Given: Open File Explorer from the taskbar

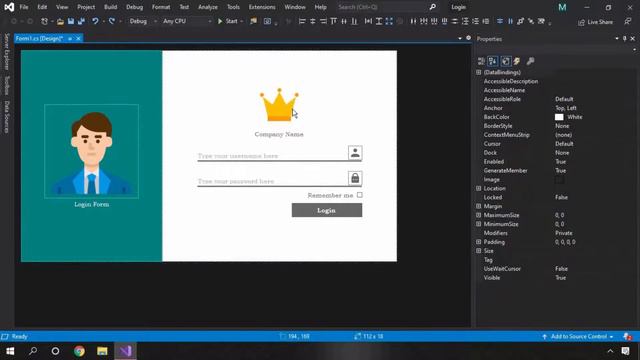Looking at the screenshot, I should click(x=102, y=351).
